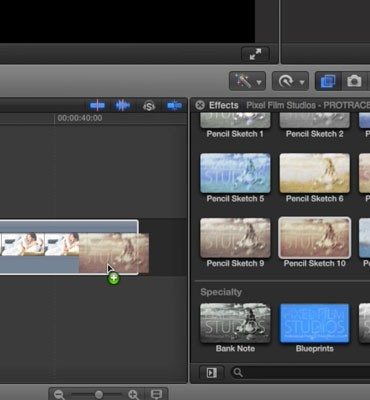Open the Retime speed menu
Viewport: 370px width, 400px height.
point(290,81)
